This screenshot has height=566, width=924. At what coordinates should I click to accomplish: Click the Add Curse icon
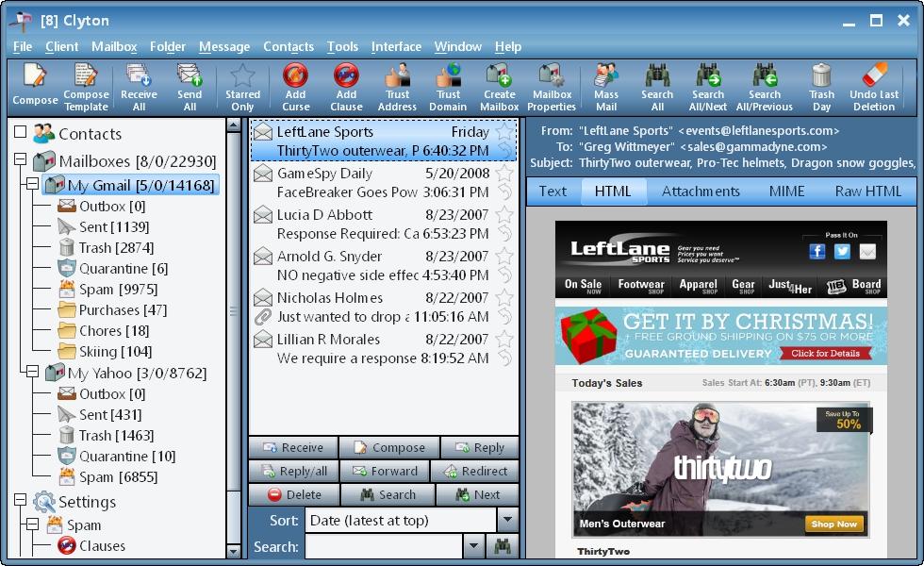pos(295,75)
